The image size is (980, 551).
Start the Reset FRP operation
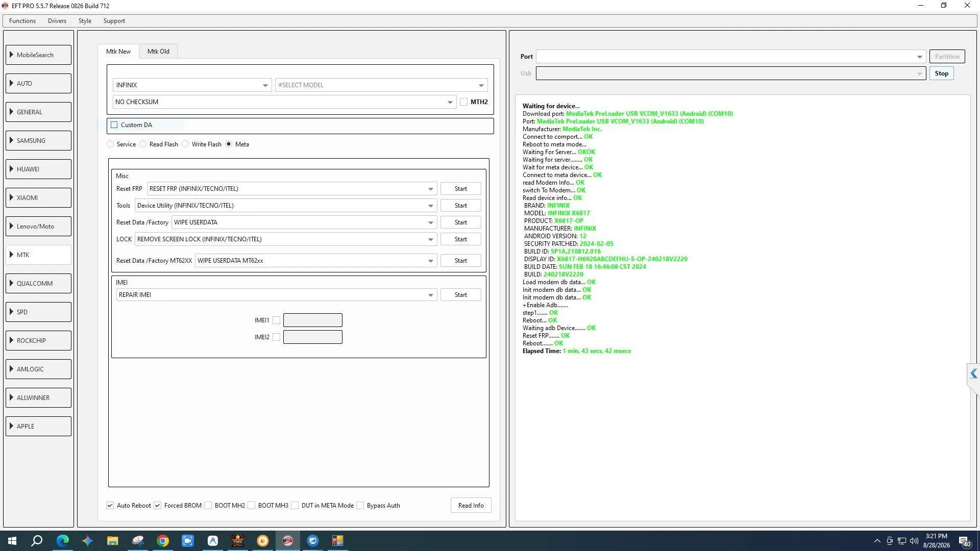click(x=460, y=189)
